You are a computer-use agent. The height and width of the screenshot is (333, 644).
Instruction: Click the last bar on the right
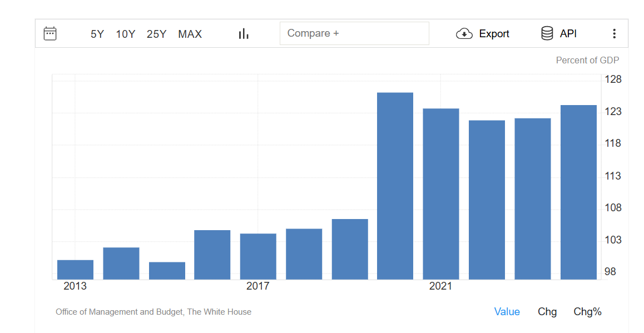coord(578,192)
